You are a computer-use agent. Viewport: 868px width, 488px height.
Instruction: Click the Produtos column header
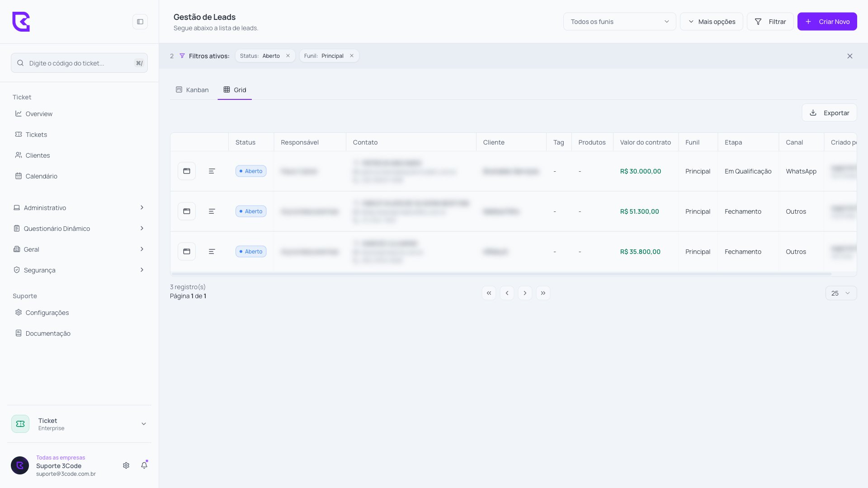(x=592, y=142)
